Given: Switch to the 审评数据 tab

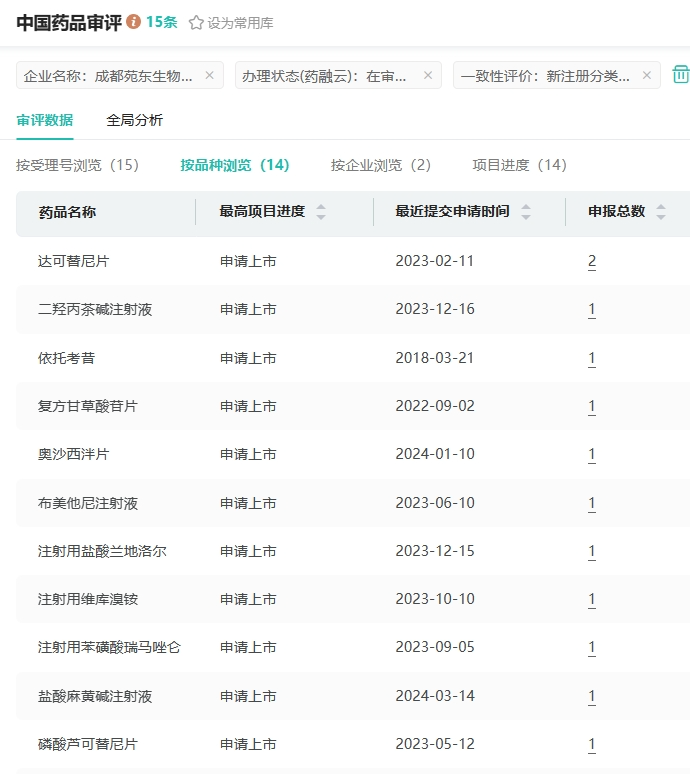Looking at the screenshot, I should [44, 120].
